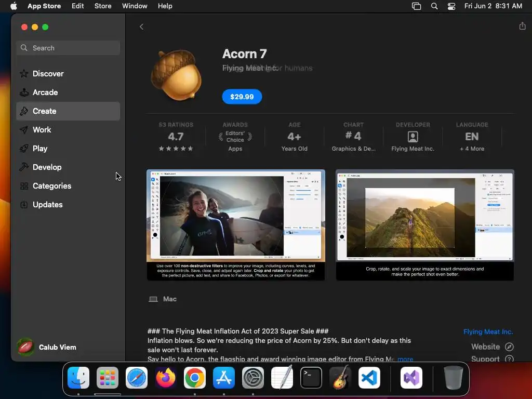Open the Edit menu
This screenshot has height=399, width=532.
pyautogui.click(x=78, y=6)
